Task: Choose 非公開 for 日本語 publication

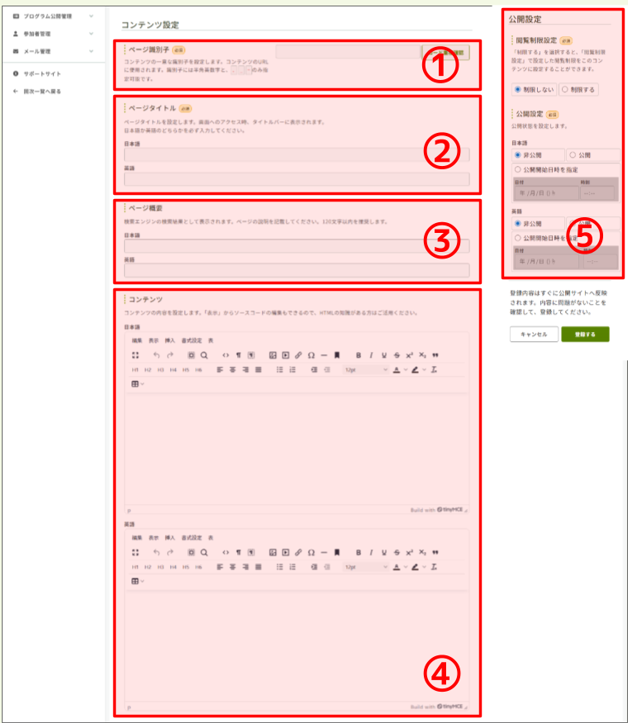Action: 538,155
